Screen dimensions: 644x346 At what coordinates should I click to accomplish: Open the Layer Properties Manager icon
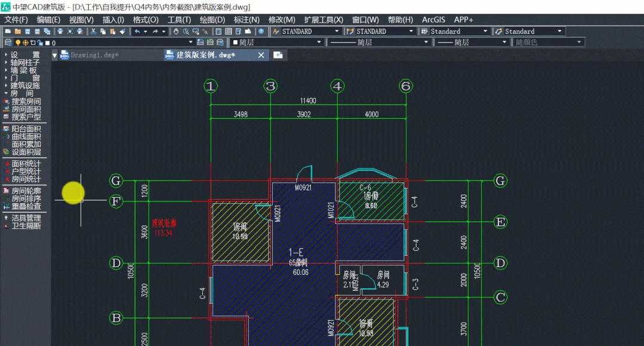coord(8,42)
